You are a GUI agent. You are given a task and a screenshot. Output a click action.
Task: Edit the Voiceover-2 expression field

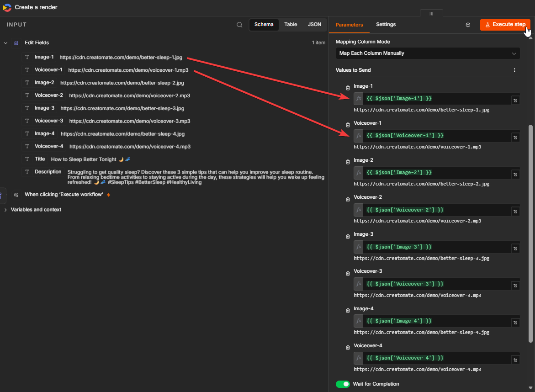pos(437,210)
